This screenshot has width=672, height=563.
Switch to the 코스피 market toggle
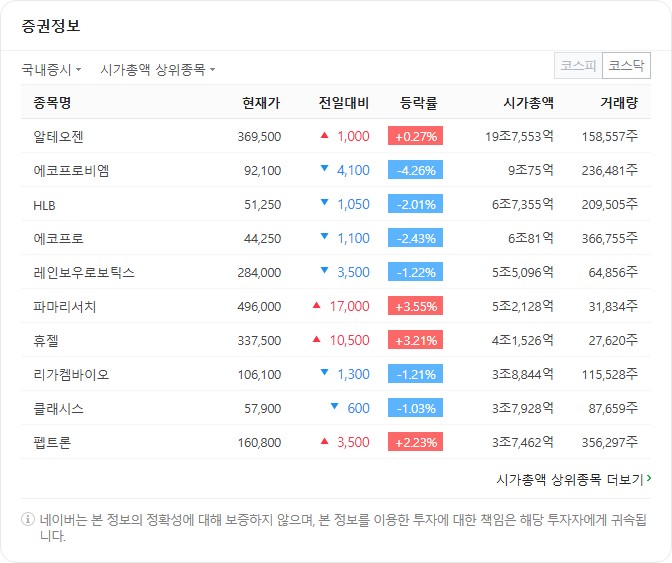click(578, 66)
